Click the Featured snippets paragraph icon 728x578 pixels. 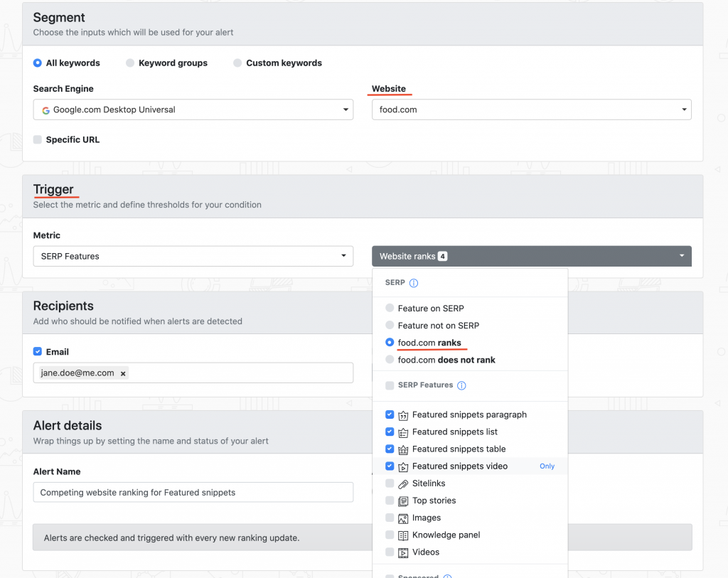click(x=403, y=415)
